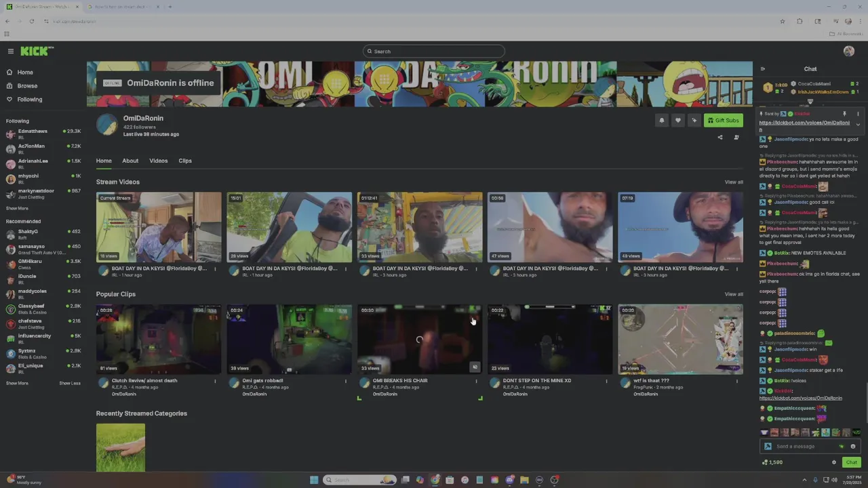Focus the Search field
Viewport: 868px width, 488px height.
[434, 52]
